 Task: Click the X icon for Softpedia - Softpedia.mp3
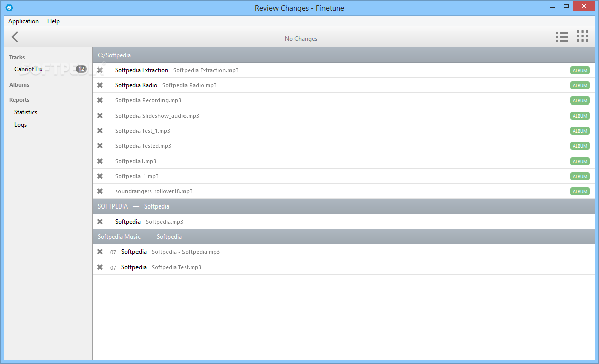(x=100, y=252)
